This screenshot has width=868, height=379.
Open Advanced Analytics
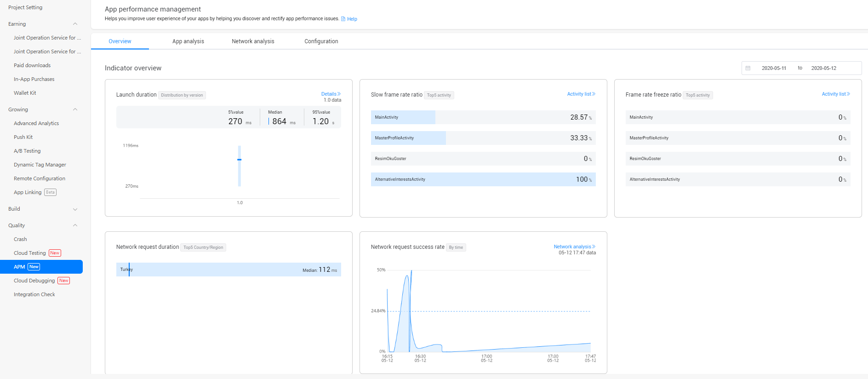pos(36,123)
